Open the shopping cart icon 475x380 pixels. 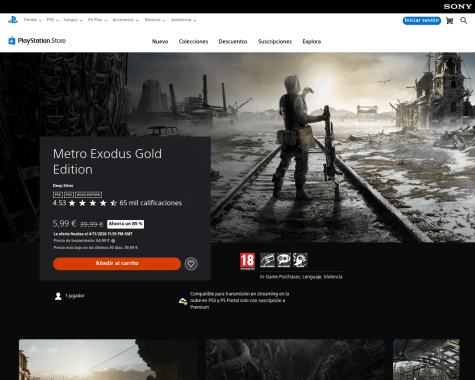(449, 21)
